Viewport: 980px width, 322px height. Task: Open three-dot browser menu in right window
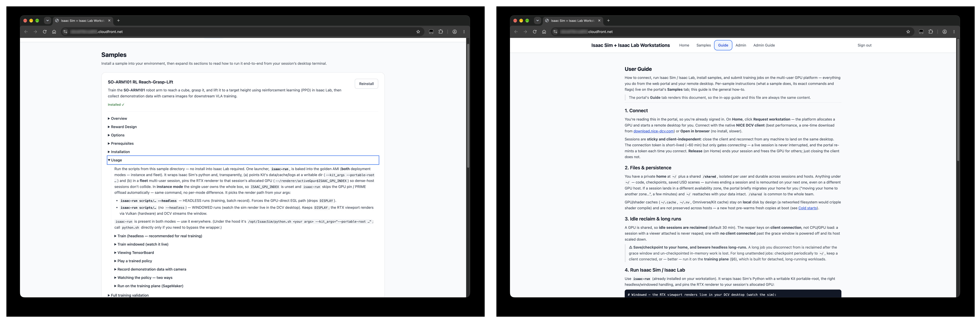click(954, 32)
